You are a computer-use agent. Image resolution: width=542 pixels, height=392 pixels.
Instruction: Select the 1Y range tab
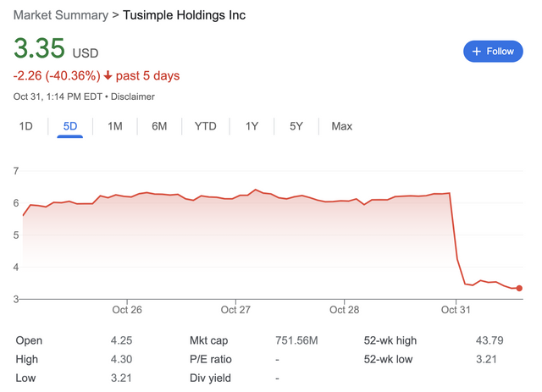click(252, 126)
